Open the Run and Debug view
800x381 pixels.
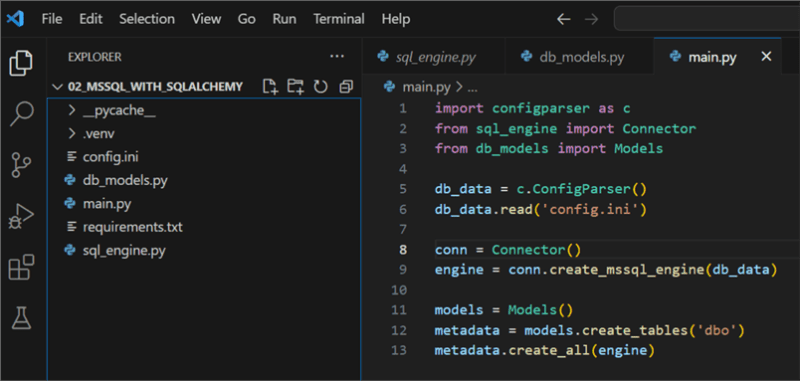(21, 216)
